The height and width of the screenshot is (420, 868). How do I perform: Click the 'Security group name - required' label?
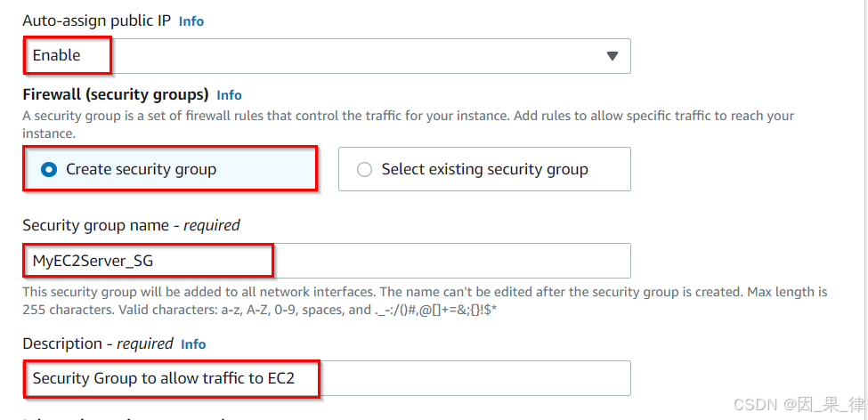[x=131, y=225]
